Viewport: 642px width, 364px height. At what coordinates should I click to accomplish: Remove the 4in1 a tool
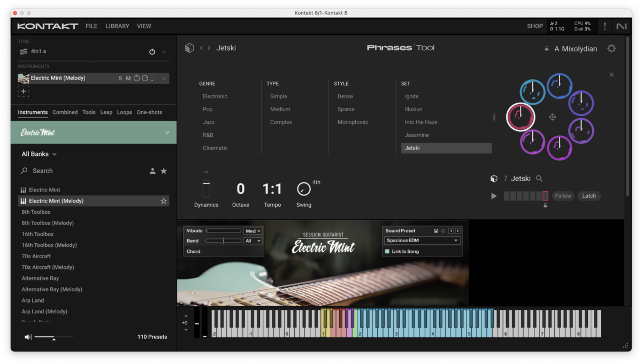coord(164,52)
